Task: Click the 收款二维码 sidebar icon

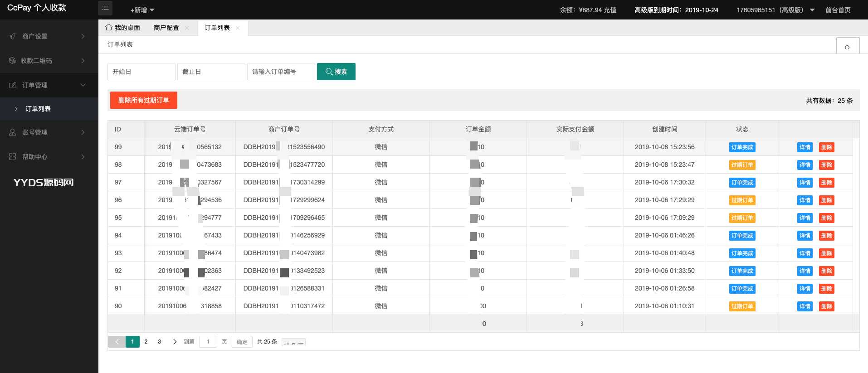Action: pos(13,61)
